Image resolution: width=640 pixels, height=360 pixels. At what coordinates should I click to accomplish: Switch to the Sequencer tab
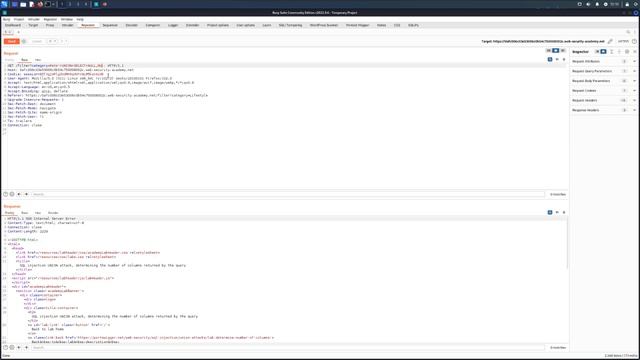110,25
